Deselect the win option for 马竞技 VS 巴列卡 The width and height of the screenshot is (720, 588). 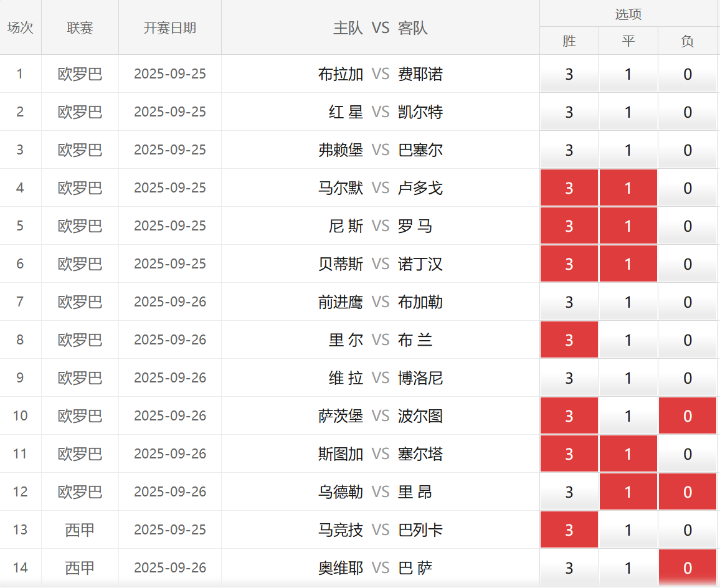coord(569,530)
